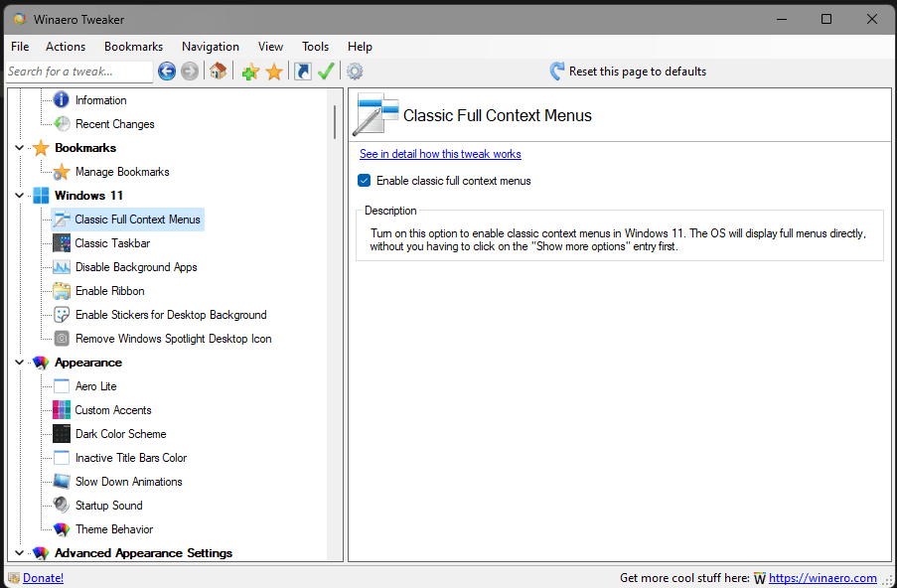Click the Enable Stickers icon
The image size is (897, 588).
[62, 315]
